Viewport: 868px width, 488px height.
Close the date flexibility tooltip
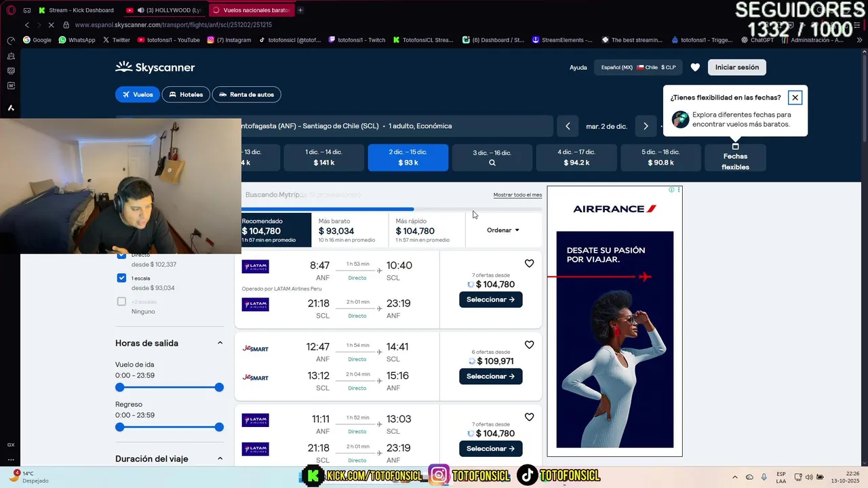pyautogui.click(x=795, y=98)
